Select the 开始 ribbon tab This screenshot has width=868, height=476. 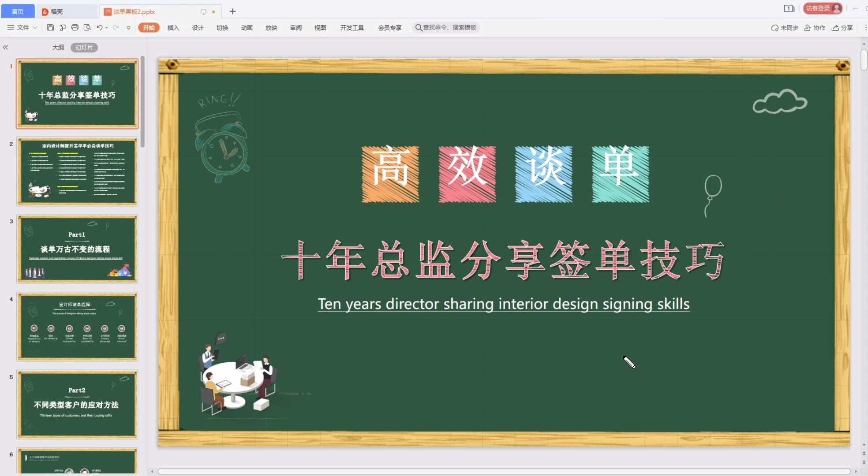pos(149,28)
